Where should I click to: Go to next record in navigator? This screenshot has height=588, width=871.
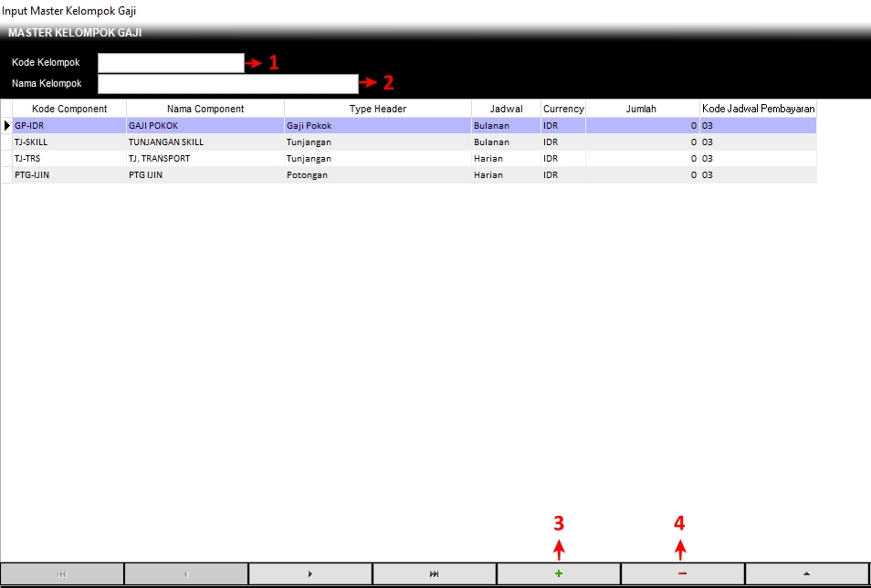point(310,573)
